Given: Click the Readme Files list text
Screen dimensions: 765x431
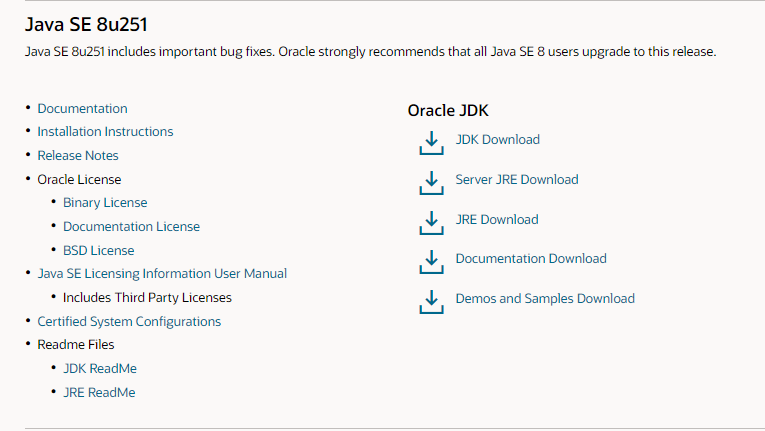Looking at the screenshot, I should [76, 345].
